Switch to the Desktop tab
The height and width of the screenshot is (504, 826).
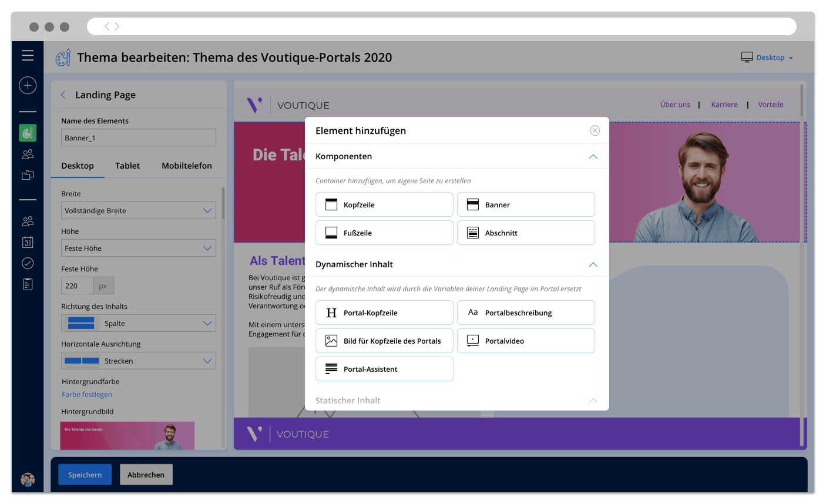tap(78, 166)
